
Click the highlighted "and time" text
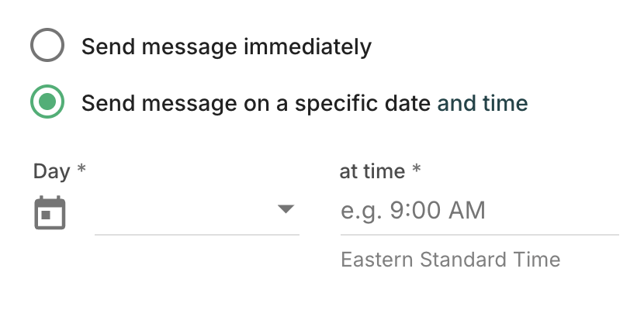(483, 102)
